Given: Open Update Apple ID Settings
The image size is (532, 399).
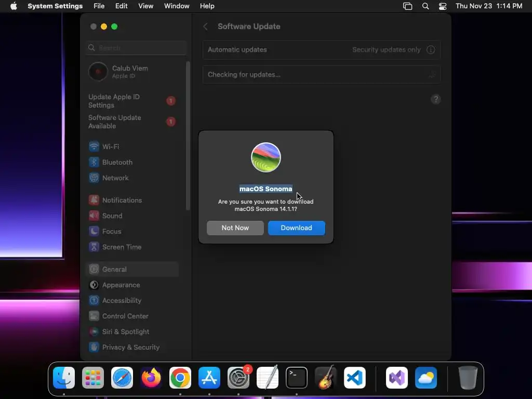Looking at the screenshot, I should tap(132, 101).
